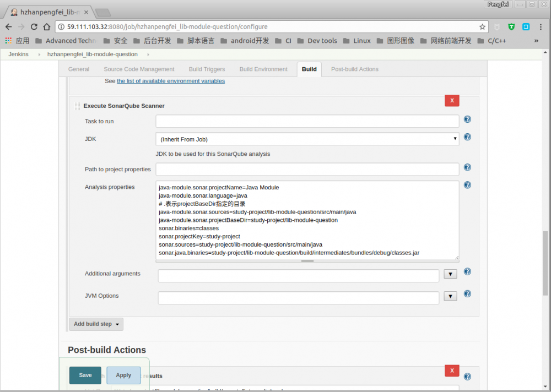Open the Dev tools bookmark folder
The image size is (551, 392).
pos(317,41)
